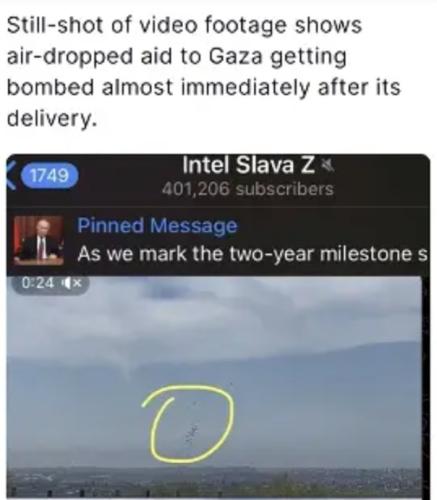Click the cloudy sky area of the video

coord(214,320)
